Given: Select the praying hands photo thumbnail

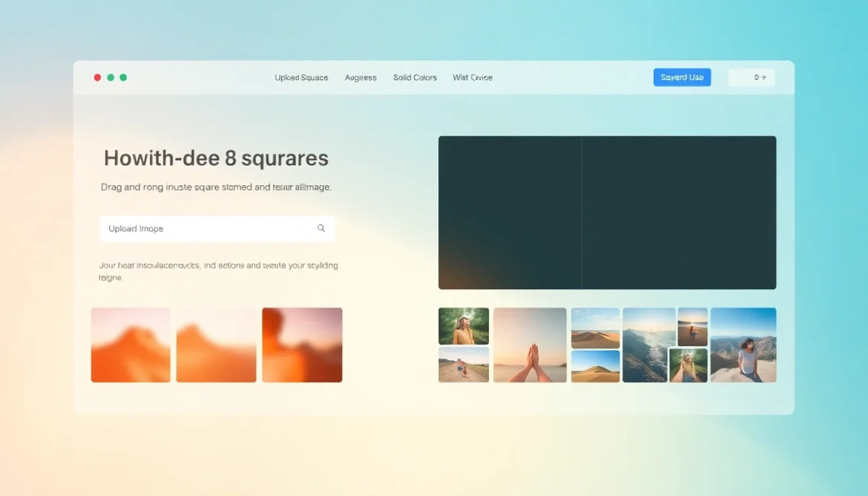Looking at the screenshot, I should (530, 344).
